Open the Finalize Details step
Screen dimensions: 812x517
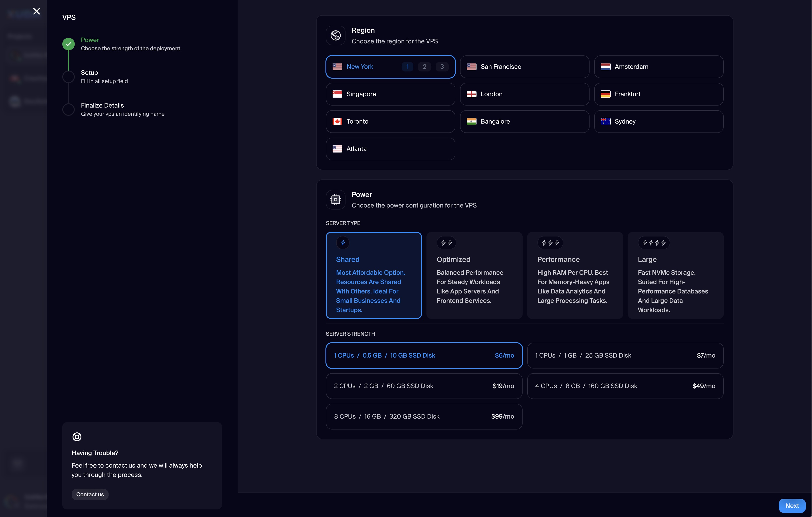click(102, 106)
